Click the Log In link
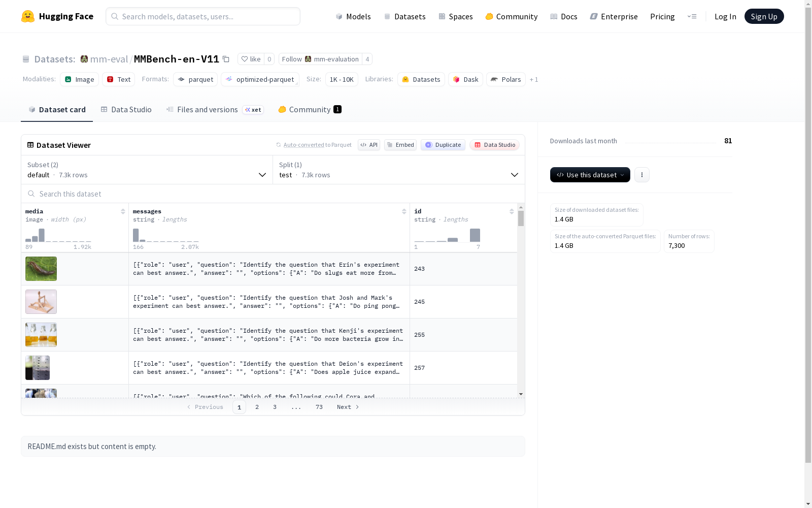 tap(725, 16)
